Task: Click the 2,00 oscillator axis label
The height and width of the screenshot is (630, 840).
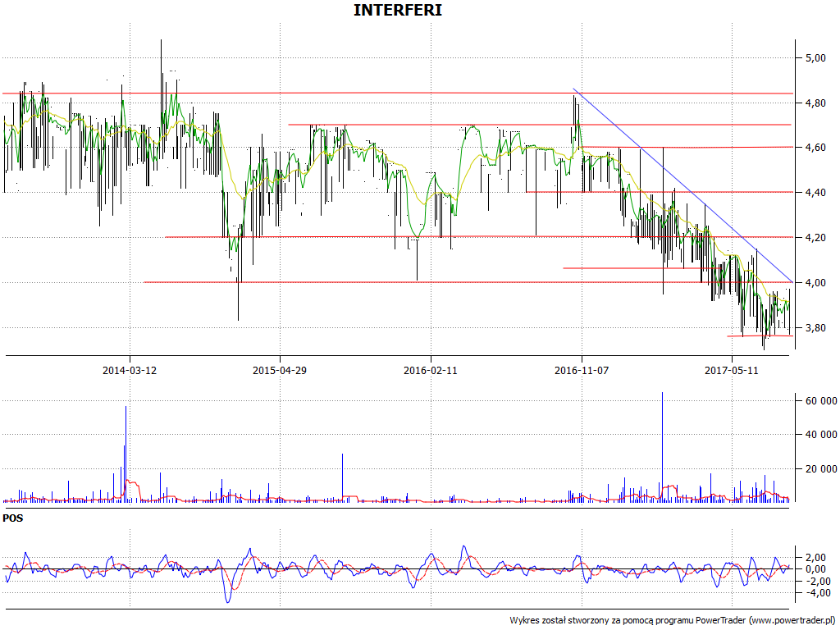Action: pos(815,558)
